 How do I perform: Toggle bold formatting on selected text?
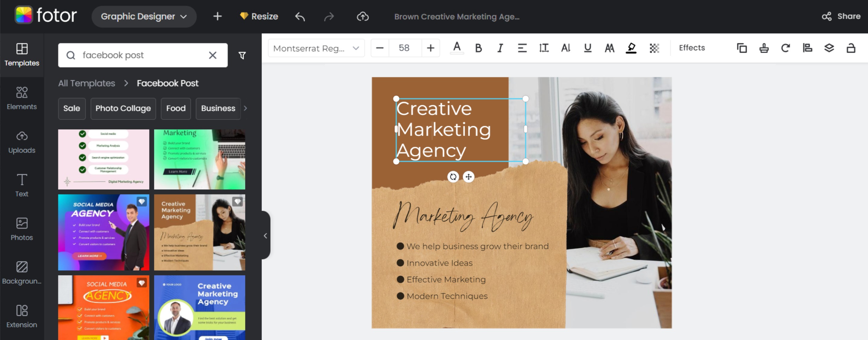478,48
